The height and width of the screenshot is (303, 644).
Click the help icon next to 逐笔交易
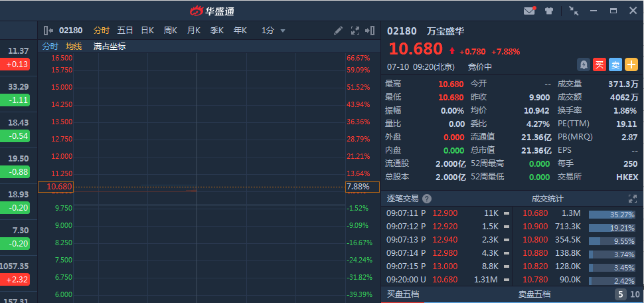427,199
